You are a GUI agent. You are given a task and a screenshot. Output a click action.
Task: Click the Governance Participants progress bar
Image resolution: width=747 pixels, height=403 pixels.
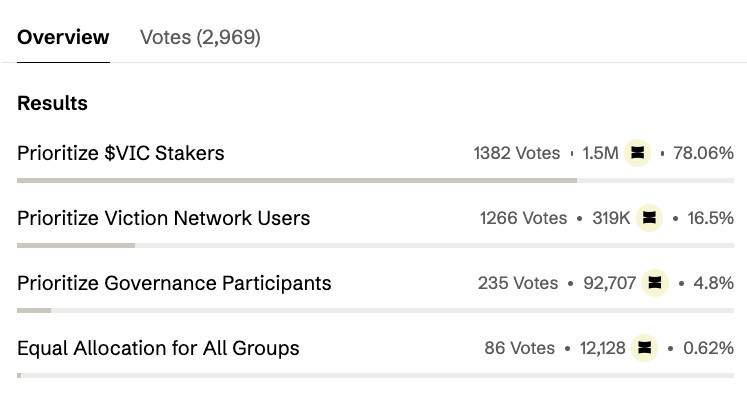(x=375, y=311)
